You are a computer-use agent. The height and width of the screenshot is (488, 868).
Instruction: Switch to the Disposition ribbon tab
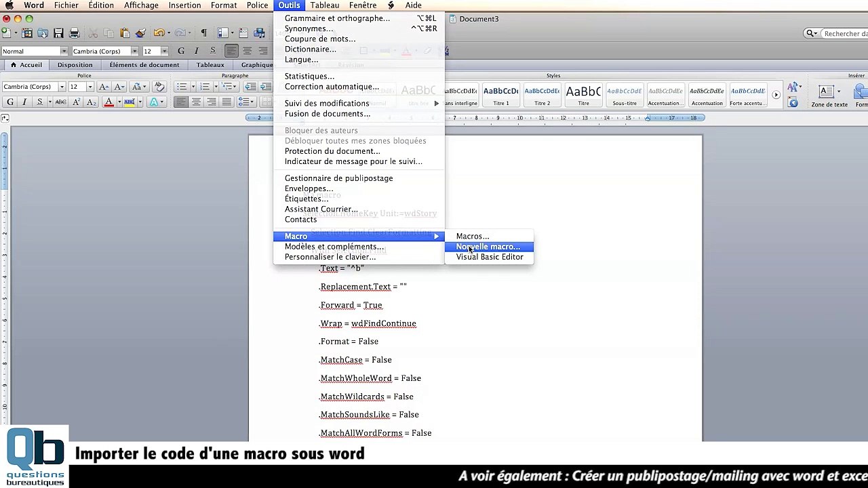click(75, 65)
